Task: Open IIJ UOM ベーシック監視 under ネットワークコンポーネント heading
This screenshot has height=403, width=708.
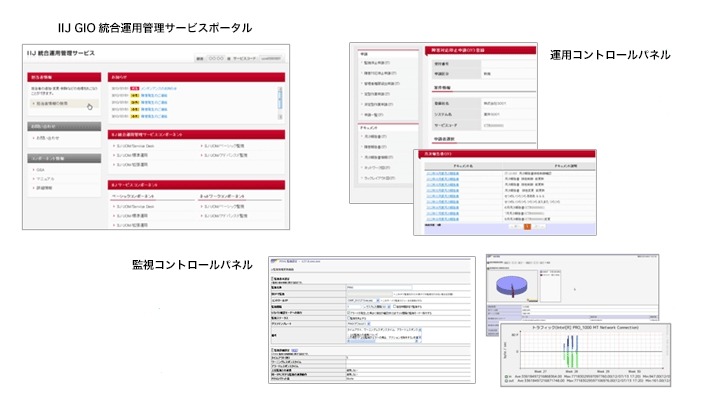Action: coord(224,207)
